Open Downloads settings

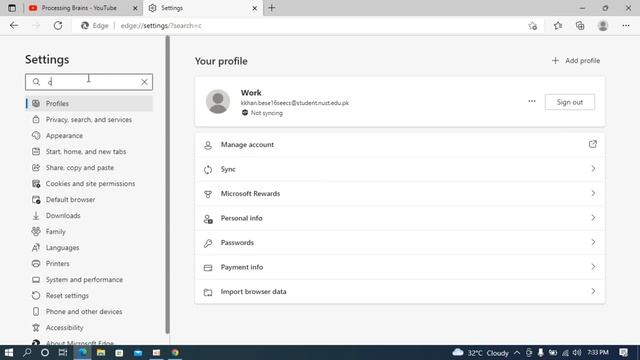[x=89, y=216]
